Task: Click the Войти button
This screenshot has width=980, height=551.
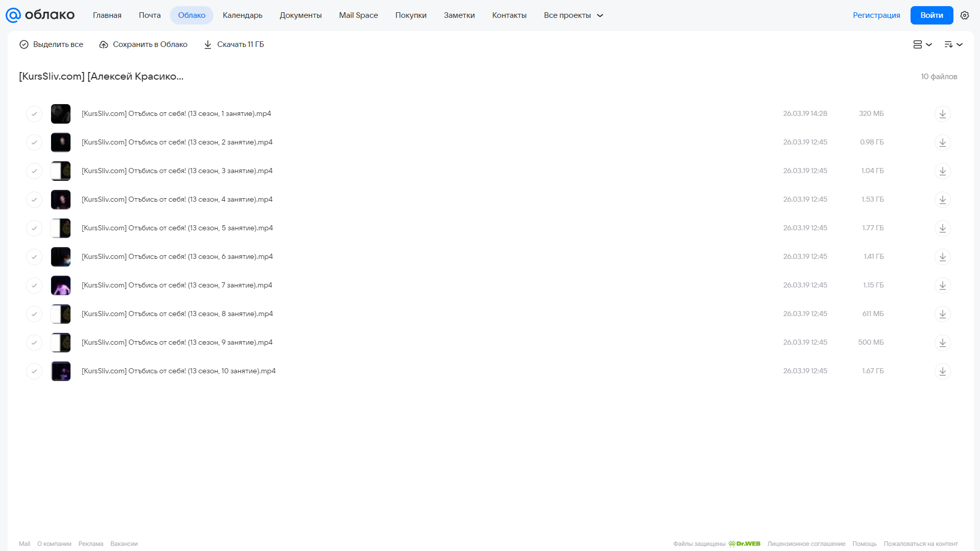Action: coord(931,15)
